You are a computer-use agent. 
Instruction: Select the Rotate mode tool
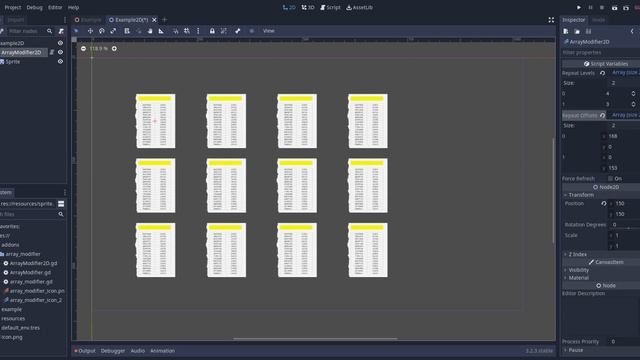pyautogui.click(x=102, y=31)
